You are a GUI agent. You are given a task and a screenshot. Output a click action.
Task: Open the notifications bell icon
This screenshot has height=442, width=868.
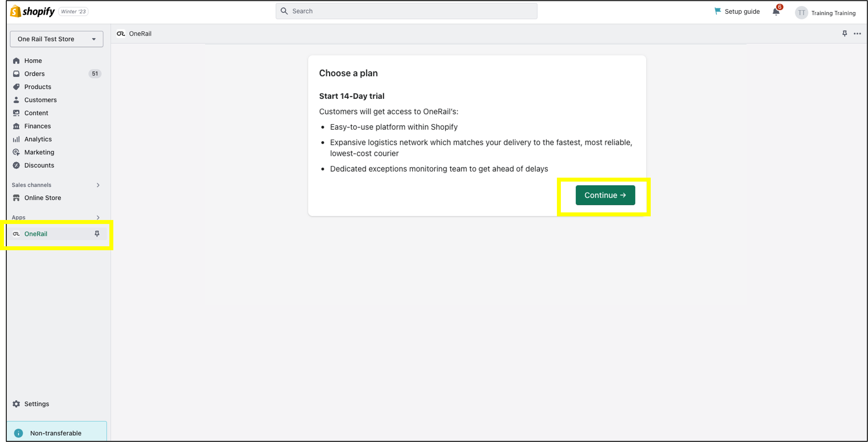[x=776, y=12]
